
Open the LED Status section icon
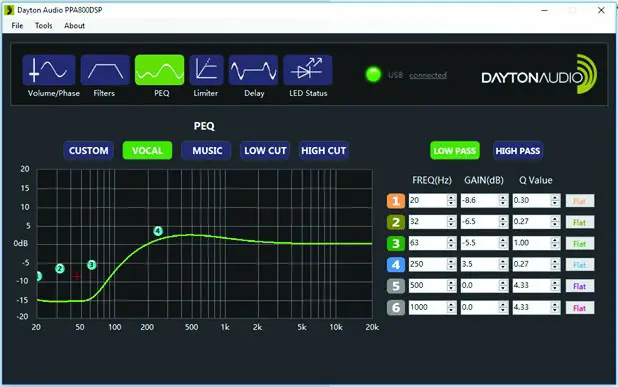308,70
